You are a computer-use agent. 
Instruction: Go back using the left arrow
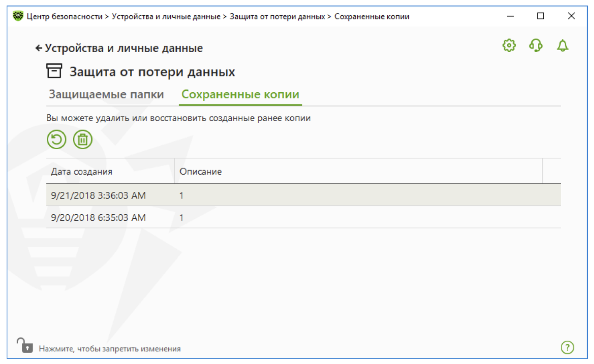38,48
